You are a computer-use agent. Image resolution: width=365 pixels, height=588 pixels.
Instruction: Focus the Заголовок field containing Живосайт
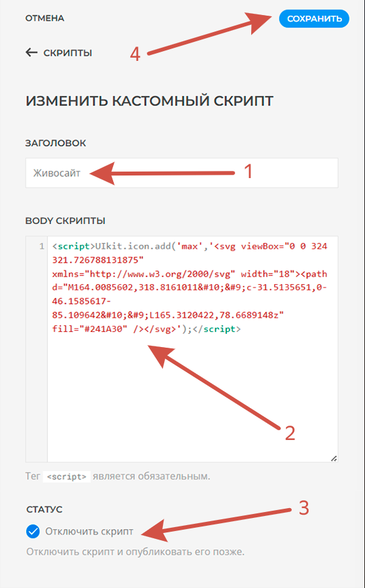pyautogui.click(x=182, y=173)
